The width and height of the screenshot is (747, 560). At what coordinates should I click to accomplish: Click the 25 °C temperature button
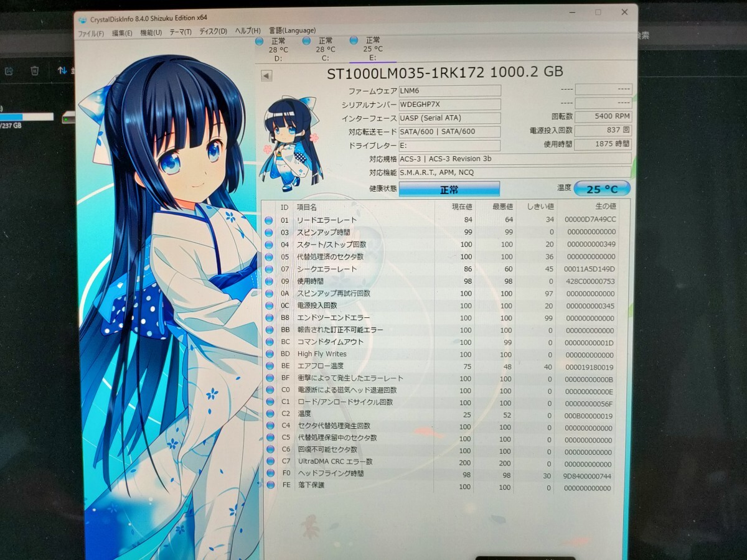click(601, 188)
